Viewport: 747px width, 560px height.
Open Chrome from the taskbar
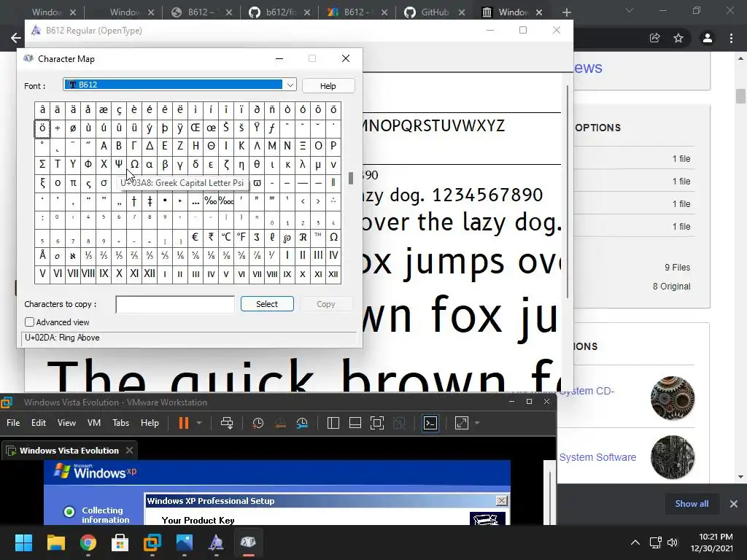pos(88,542)
